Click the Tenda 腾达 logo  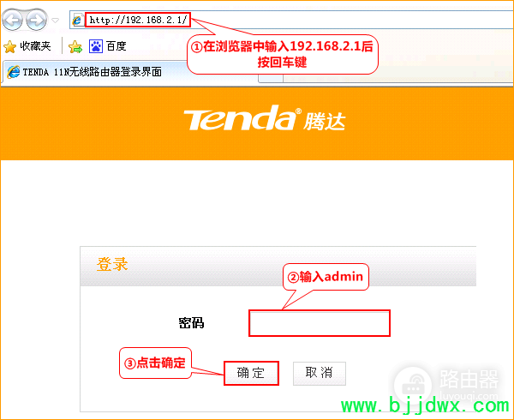264,118
